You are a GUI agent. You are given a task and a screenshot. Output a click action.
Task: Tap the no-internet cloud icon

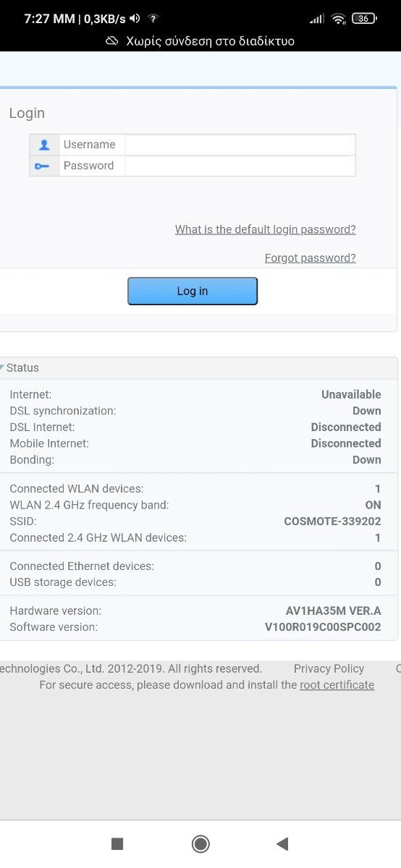pos(112,41)
